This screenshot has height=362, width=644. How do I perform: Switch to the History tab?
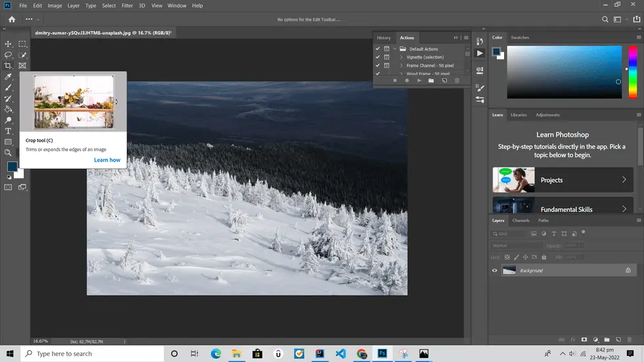click(x=384, y=37)
